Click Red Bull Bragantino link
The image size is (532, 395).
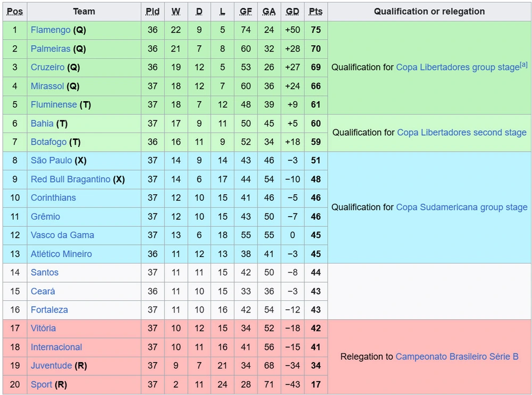click(70, 179)
